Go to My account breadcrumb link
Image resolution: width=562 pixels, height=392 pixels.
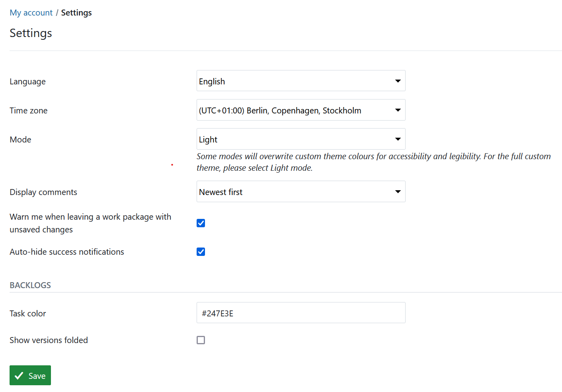31,13
